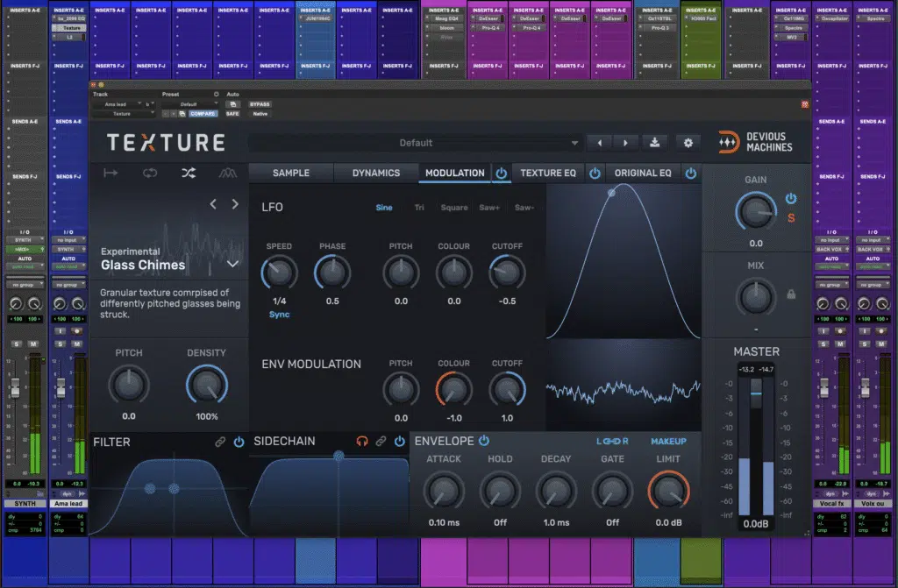Toggle the L-R envelope link icon
The width and height of the screenshot is (898, 588).
(x=612, y=442)
